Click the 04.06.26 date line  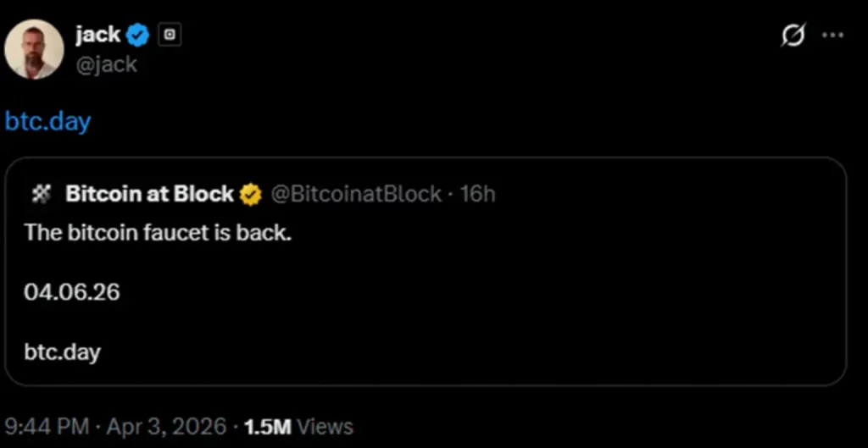pyautogui.click(x=72, y=292)
